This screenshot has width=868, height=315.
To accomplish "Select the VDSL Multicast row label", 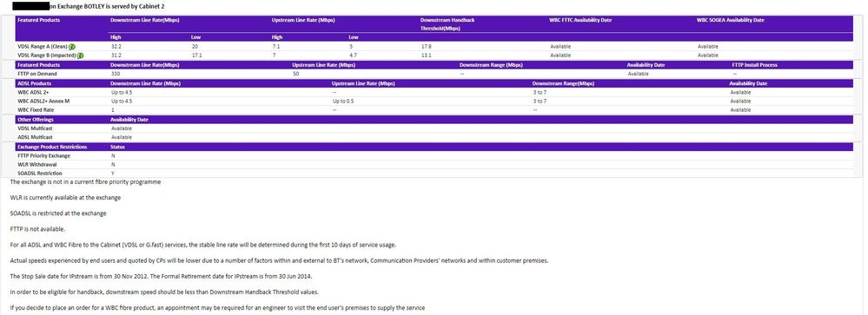I will [36, 128].
